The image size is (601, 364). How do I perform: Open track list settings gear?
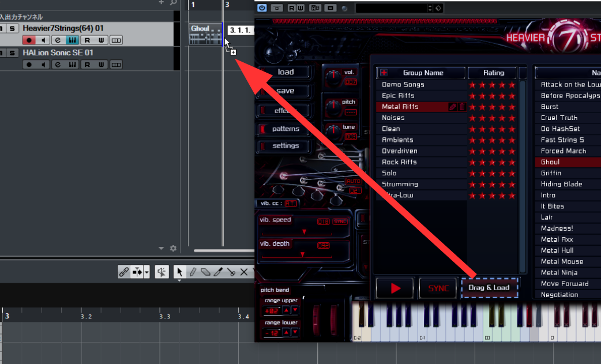tap(173, 248)
